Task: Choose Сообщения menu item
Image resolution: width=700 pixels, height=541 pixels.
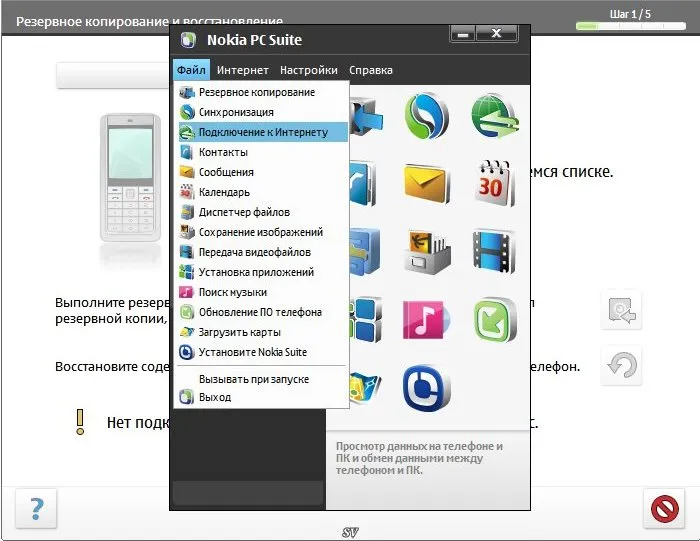Action: tap(263, 172)
